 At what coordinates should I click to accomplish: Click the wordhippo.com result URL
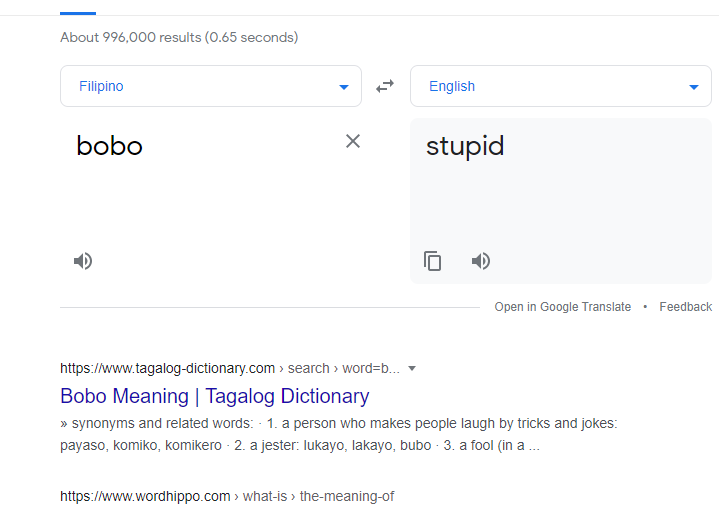[227, 496]
